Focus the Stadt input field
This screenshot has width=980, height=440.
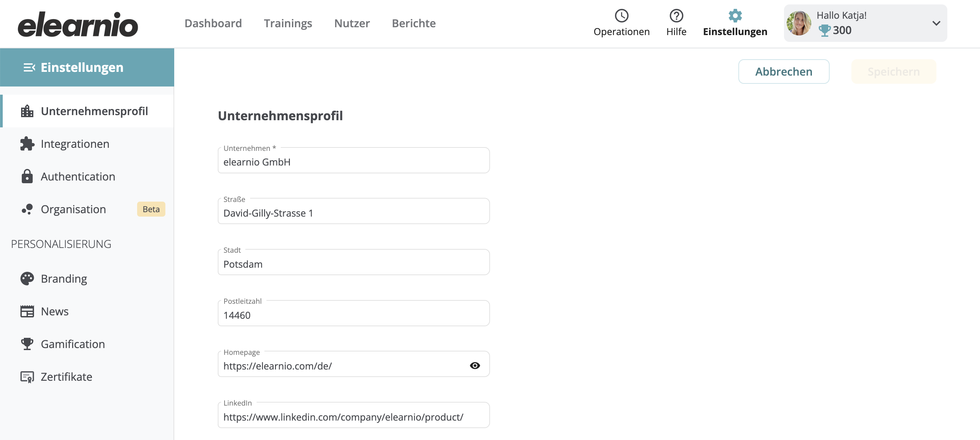pyautogui.click(x=354, y=262)
